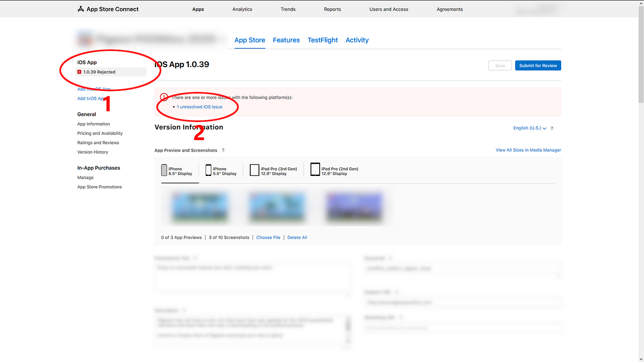Open Users and Access

point(389,9)
